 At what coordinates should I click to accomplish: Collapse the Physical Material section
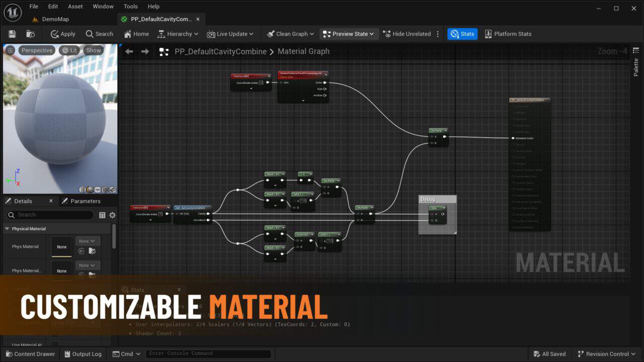click(x=7, y=229)
